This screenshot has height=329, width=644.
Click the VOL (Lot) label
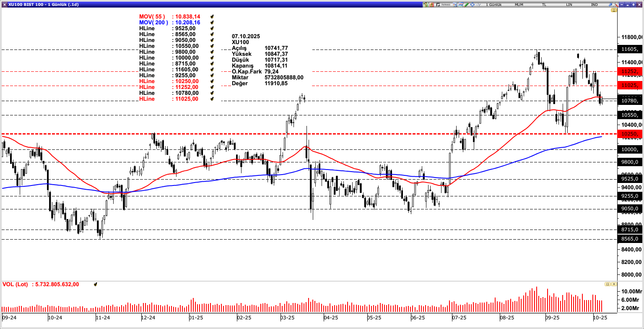pos(15,284)
